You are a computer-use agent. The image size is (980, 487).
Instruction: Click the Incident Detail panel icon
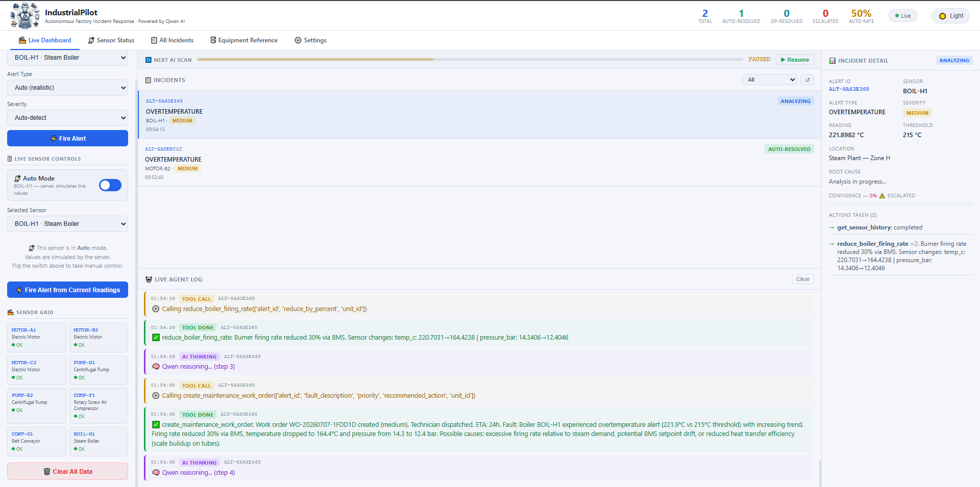[832, 61]
